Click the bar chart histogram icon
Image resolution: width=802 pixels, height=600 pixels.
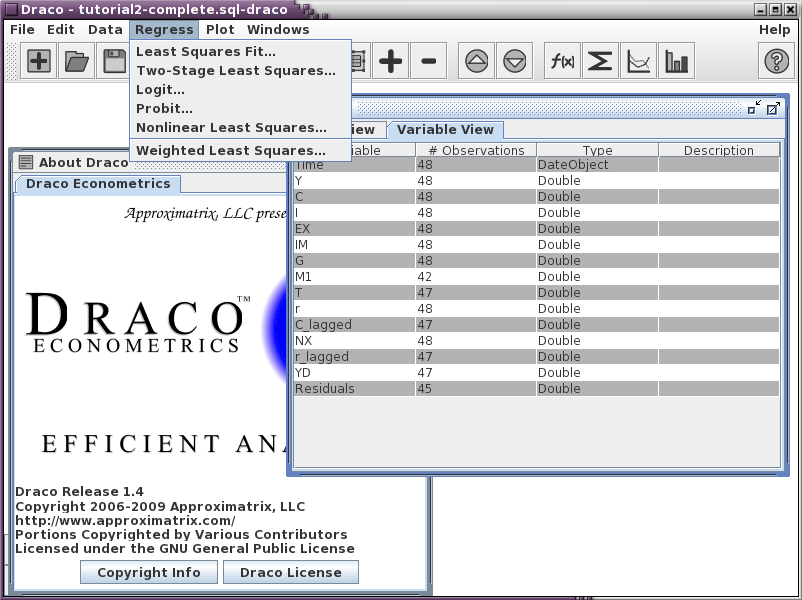coord(677,62)
